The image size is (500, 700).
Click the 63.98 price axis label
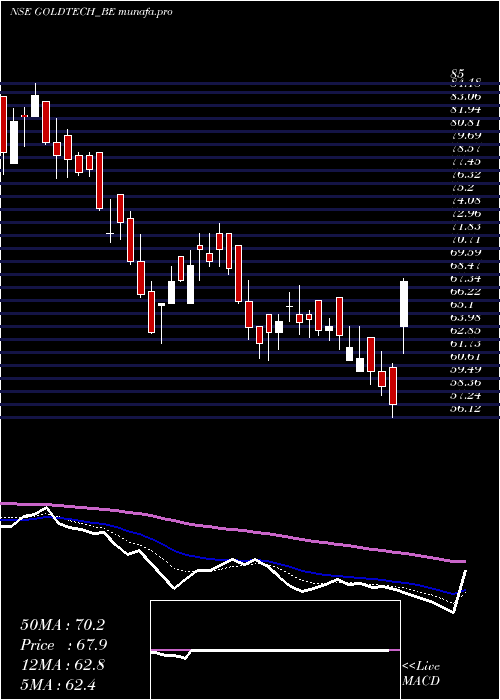point(466,317)
